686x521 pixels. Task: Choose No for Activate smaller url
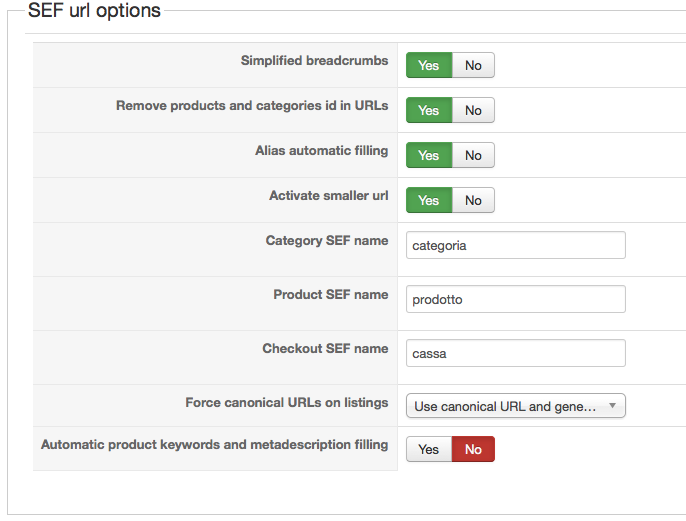coord(473,200)
